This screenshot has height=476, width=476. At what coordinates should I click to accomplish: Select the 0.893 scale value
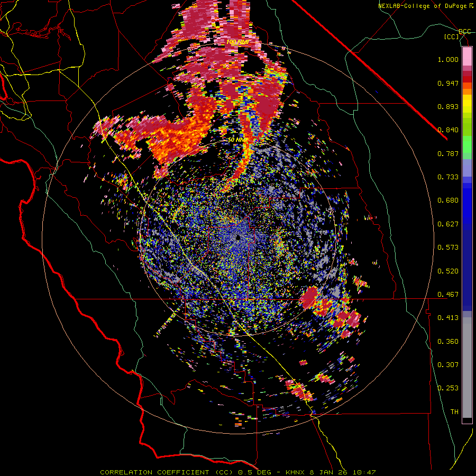pyautogui.click(x=448, y=106)
